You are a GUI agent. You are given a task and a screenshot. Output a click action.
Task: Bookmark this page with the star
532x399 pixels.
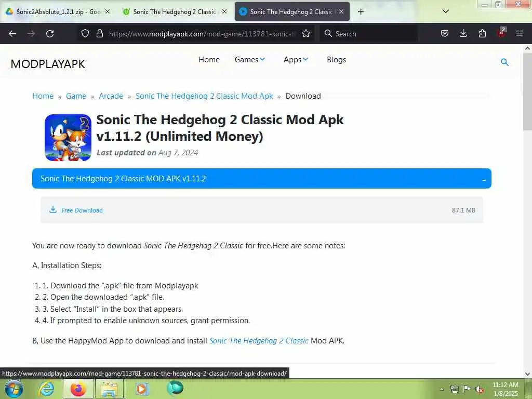tap(306, 34)
